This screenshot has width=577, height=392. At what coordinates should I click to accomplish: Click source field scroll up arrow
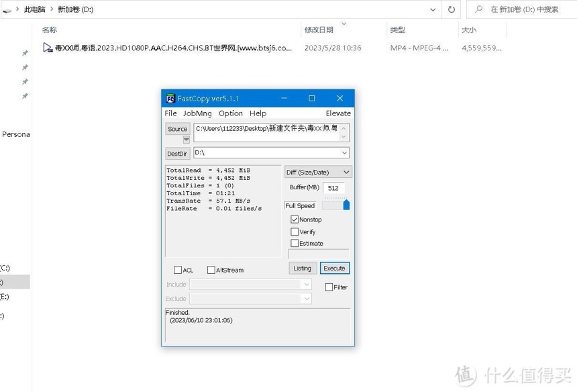click(344, 128)
